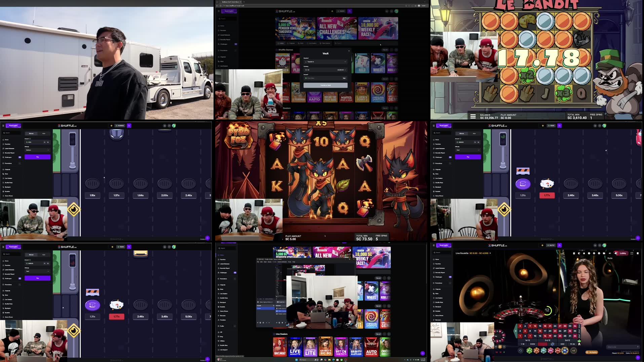Toggle the x2 bet multiplier in roulette
The height and width of the screenshot is (362, 644).
pos(574,351)
